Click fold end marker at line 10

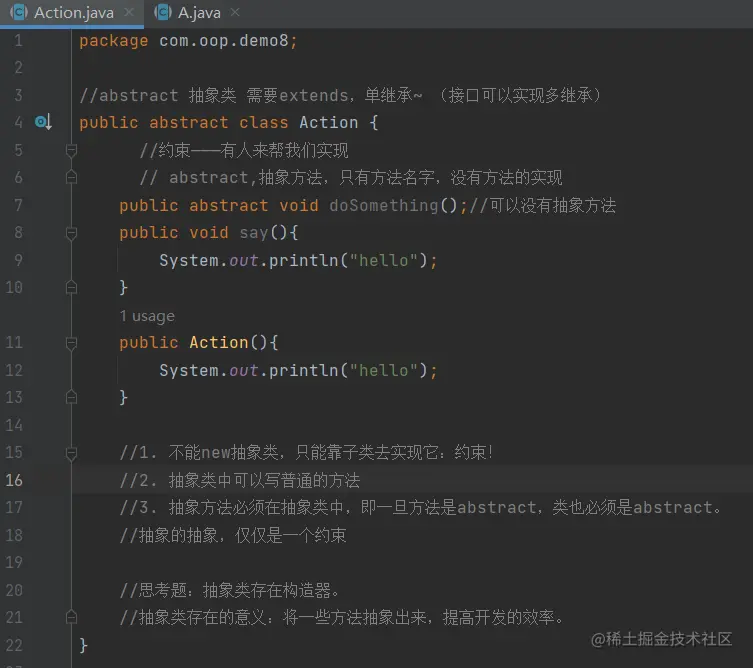click(x=71, y=287)
